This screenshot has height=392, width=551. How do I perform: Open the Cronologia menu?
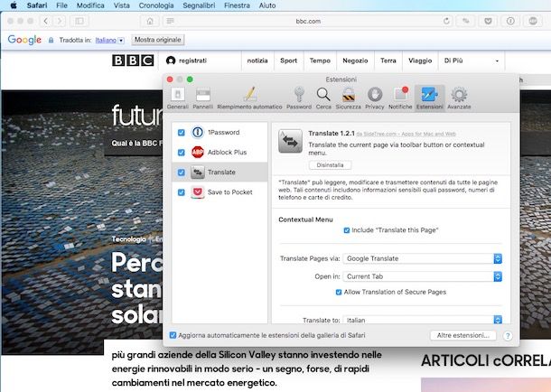click(156, 5)
